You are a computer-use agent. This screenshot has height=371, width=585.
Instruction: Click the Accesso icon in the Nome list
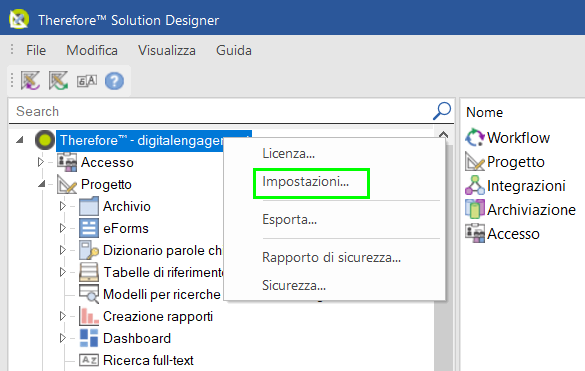point(475,233)
